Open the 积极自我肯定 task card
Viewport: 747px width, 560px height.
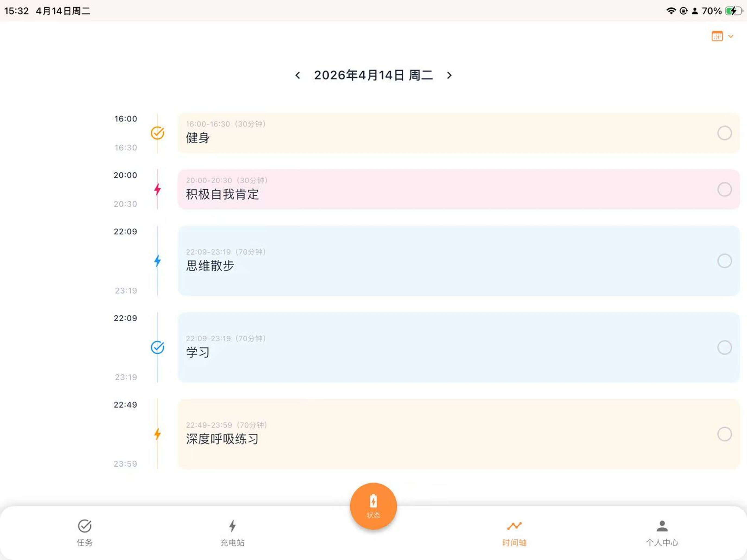pos(459,189)
